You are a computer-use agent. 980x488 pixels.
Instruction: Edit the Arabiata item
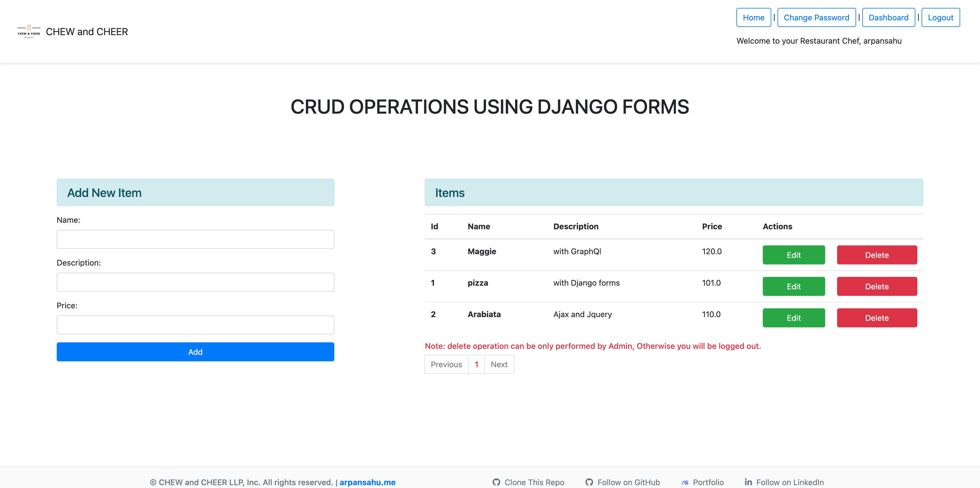793,318
